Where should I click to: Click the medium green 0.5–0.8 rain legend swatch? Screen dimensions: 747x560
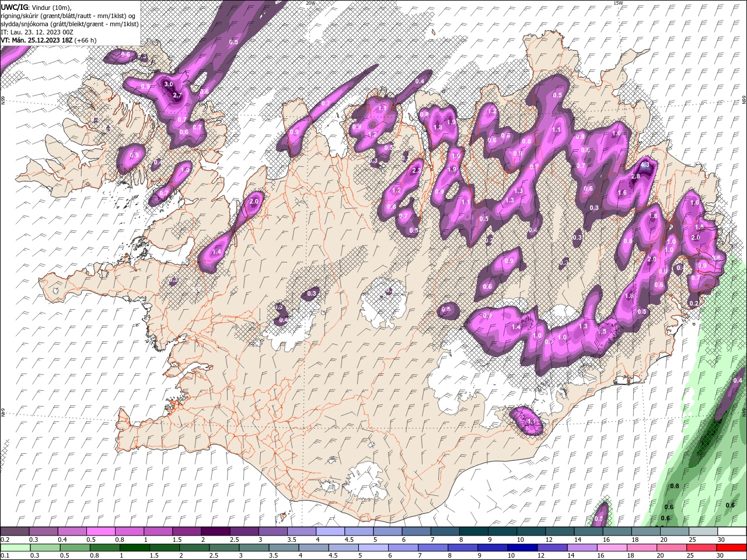point(75,548)
